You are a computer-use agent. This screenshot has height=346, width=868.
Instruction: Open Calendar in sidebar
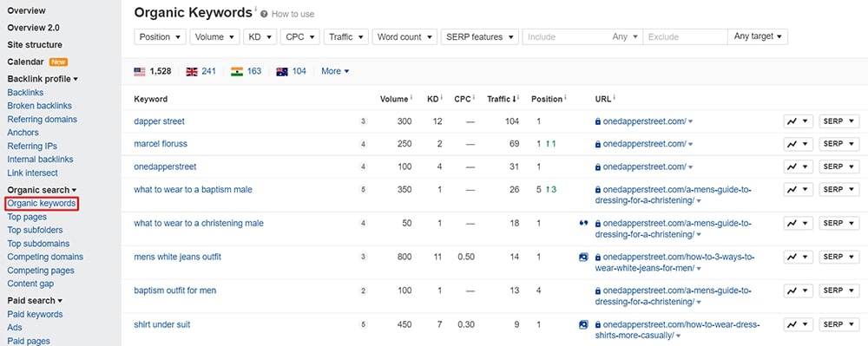[x=25, y=62]
